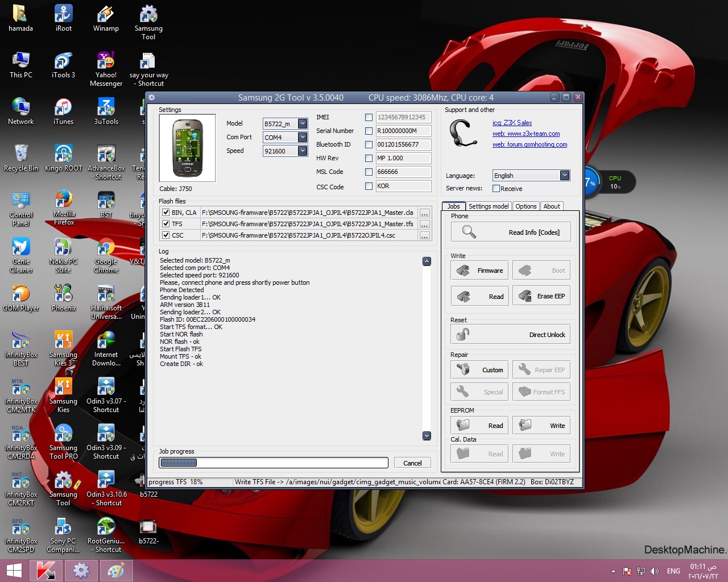Screen dimensions: 728x582
Task: Launch Winamp from the desktop
Action: pos(106,18)
